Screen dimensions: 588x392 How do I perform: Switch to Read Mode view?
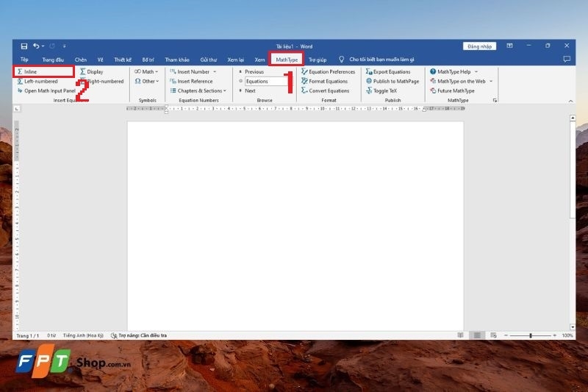(x=461, y=335)
